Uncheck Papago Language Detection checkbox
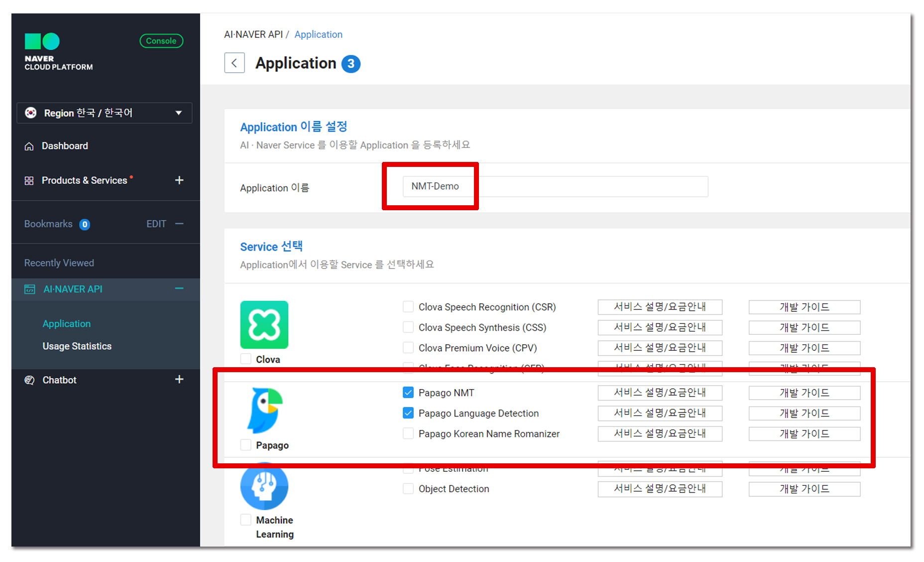 408,413
